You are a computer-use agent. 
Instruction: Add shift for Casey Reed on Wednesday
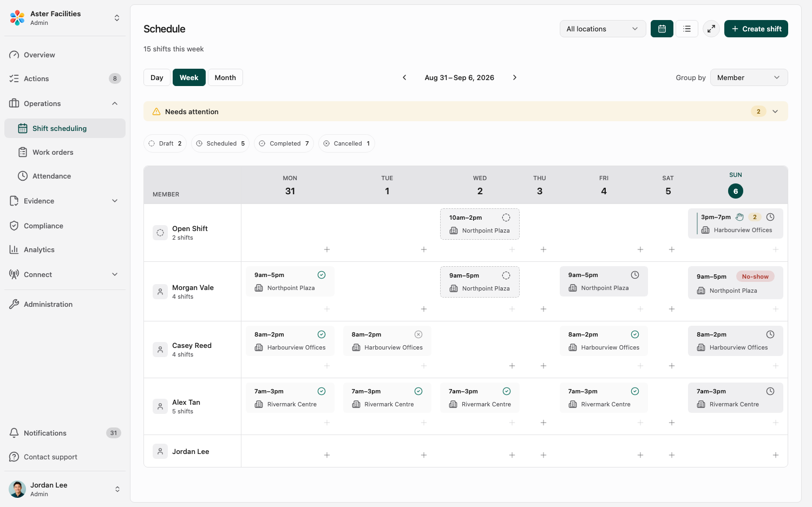(512, 366)
